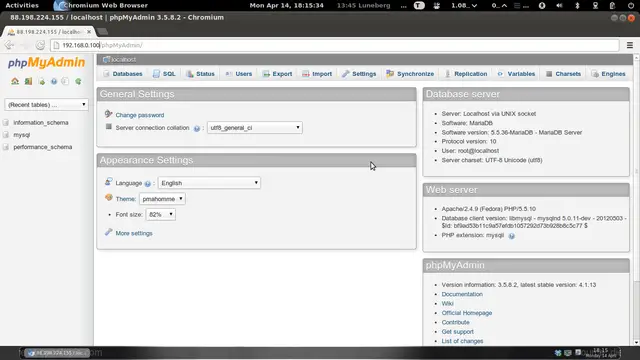Open the Wiki link

(x=447, y=304)
